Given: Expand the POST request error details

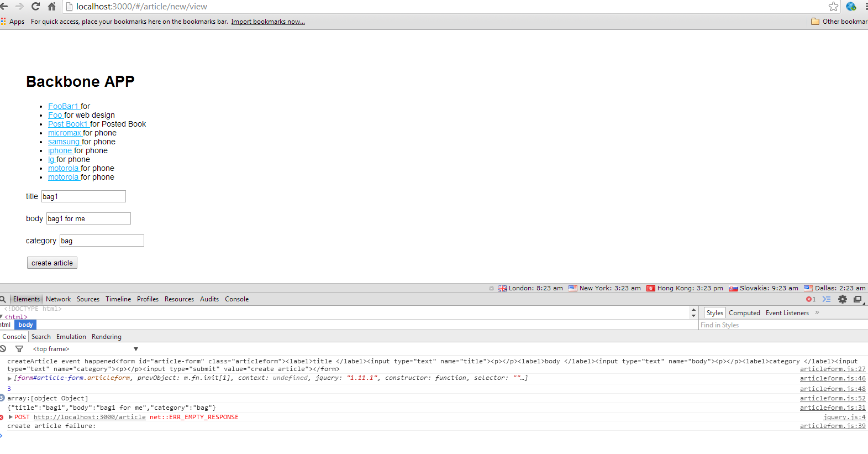Looking at the screenshot, I should pyautogui.click(x=10, y=417).
